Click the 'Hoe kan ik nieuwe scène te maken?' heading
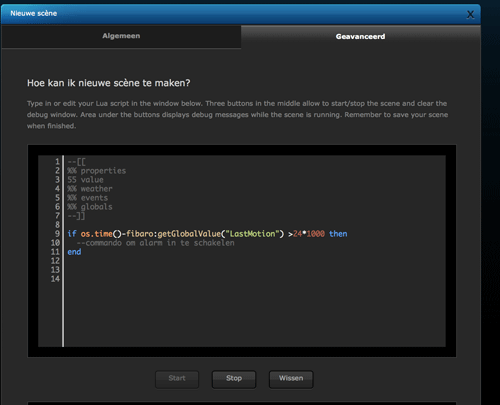500x405 pixels. (x=109, y=83)
